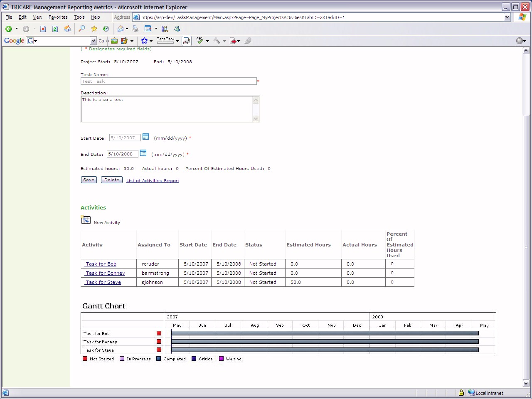Click the Google toolbar spell check icon
Screen dimensions: 532x399
[200, 41]
